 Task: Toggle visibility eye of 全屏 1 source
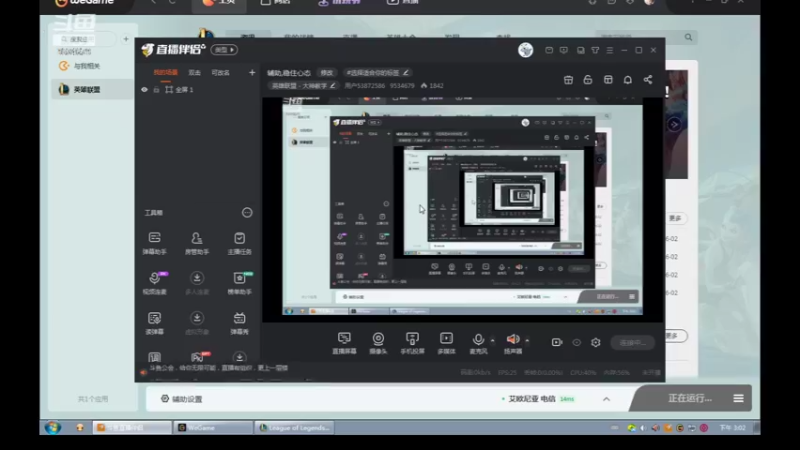(144, 89)
